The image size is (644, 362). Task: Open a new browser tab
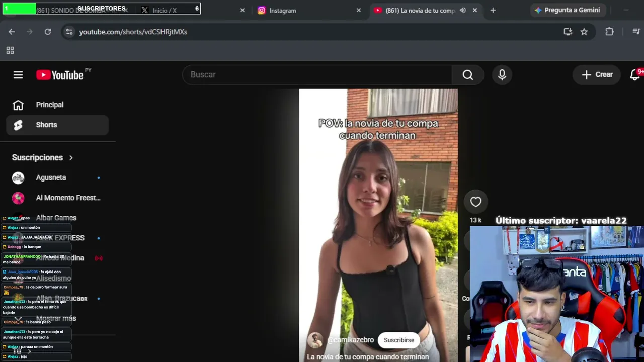pos(493,10)
